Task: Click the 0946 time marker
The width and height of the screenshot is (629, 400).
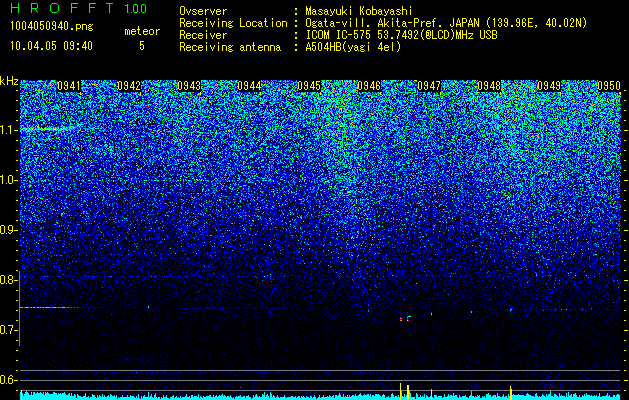Action: tap(369, 86)
